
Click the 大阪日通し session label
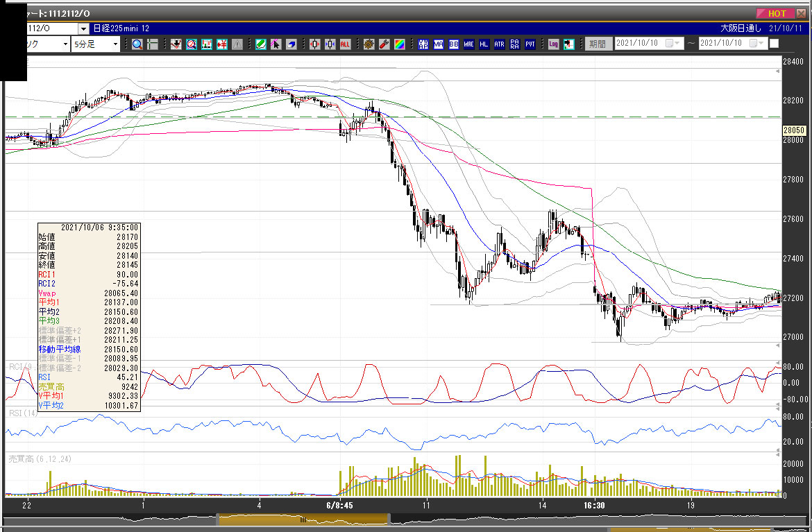coord(741,28)
